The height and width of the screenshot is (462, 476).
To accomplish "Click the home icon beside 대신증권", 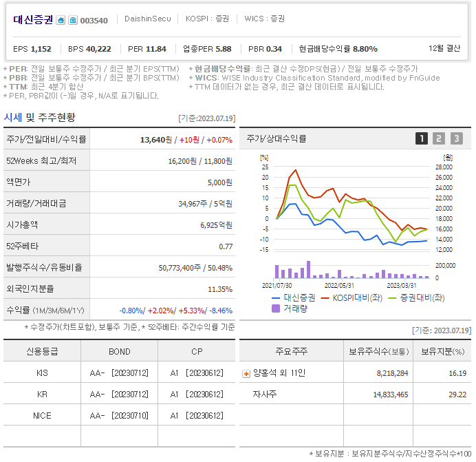I will [x=61, y=20].
